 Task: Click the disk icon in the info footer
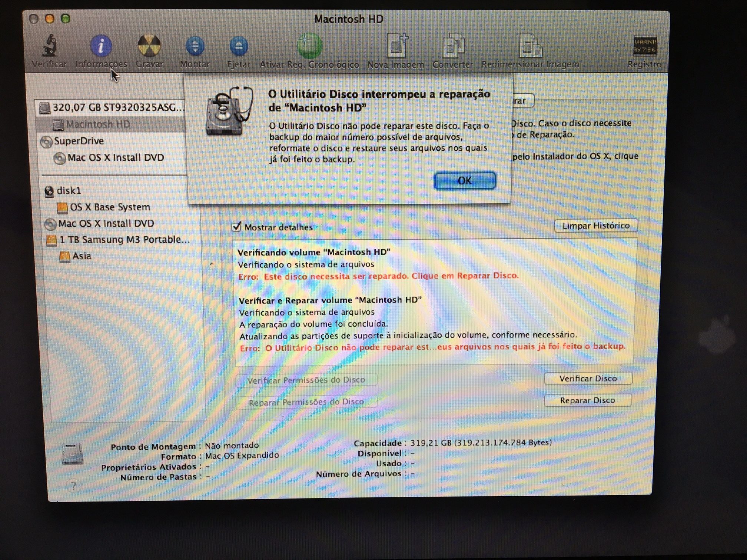72,454
